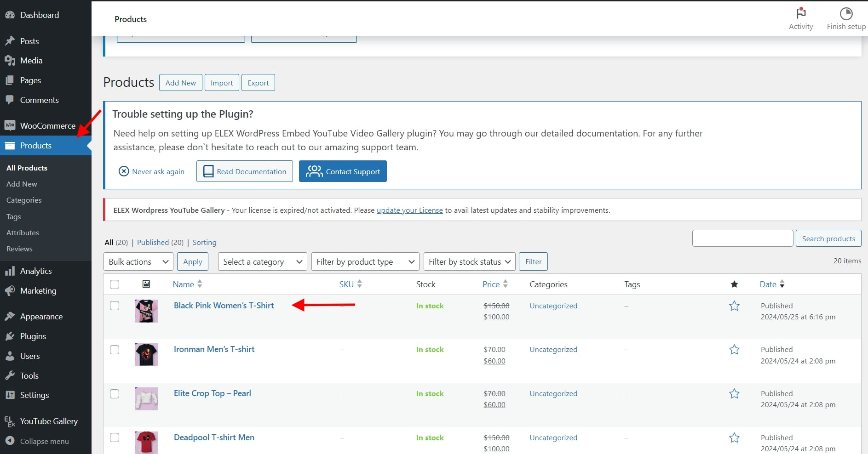Select the Black Pink Women's T-Shirt checkbox
This screenshot has width=868, height=454.
coord(115,306)
